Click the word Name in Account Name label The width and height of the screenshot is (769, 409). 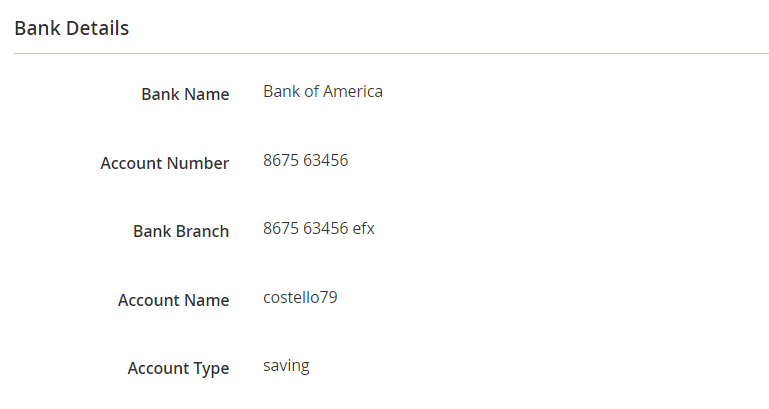pyautogui.click(x=207, y=300)
